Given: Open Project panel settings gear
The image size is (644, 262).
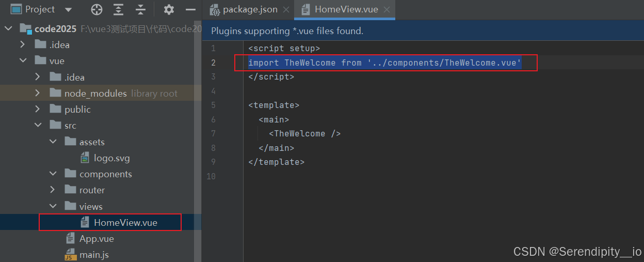Looking at the screenshot, I should tap(169, 9).
